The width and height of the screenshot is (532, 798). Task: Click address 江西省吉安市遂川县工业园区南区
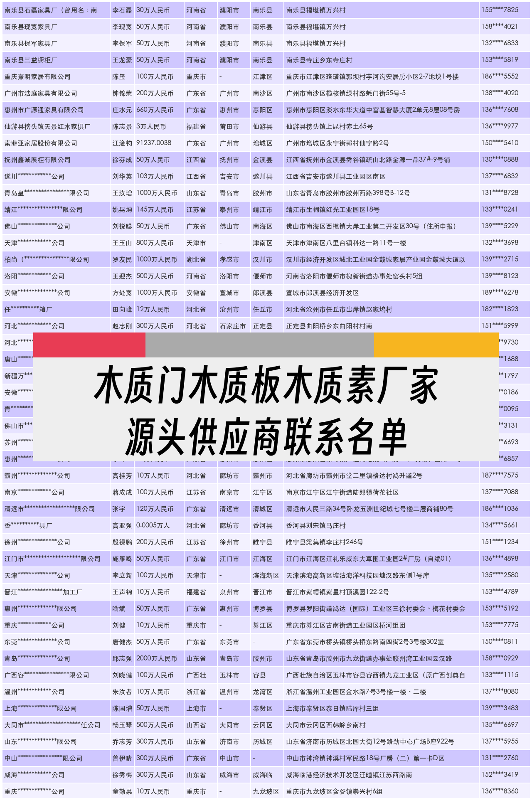[335, 176]
